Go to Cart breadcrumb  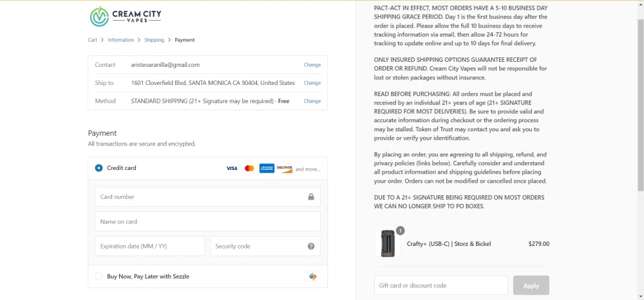93,40
